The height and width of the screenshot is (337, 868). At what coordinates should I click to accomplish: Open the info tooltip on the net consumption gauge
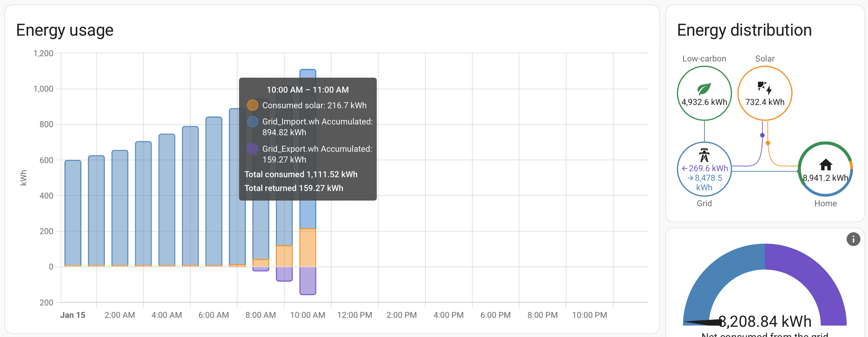click(854, 239)
